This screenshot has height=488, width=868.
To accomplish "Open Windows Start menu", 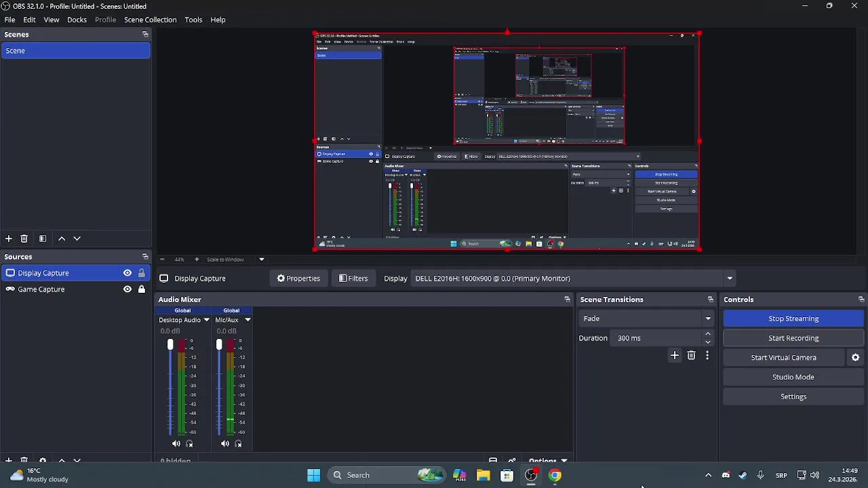I will [x=314, y=475].
